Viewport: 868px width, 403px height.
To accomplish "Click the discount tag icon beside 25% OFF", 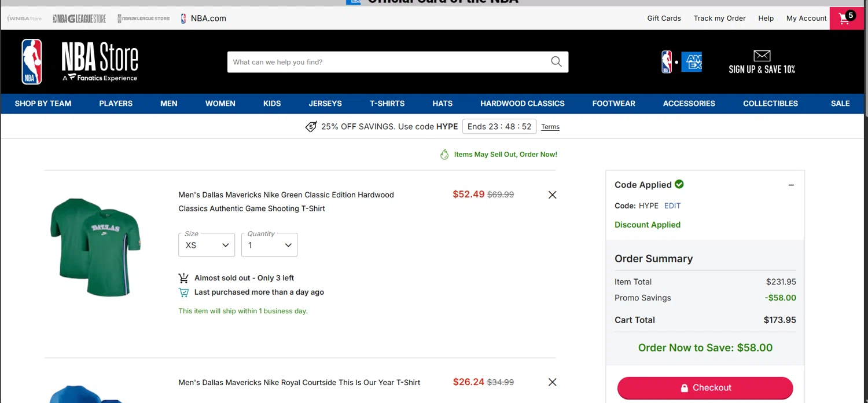I will point(311,126).
